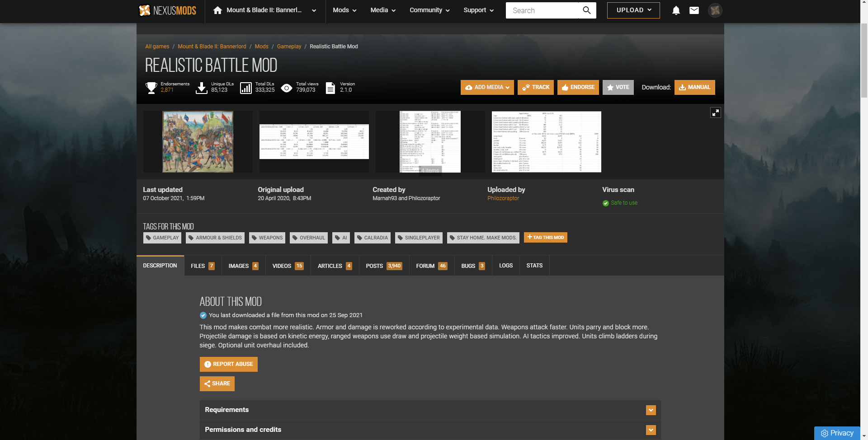This screenshot has width=868, height=440.
Task: Open the Upload dropdown
Action: (633, 10)
